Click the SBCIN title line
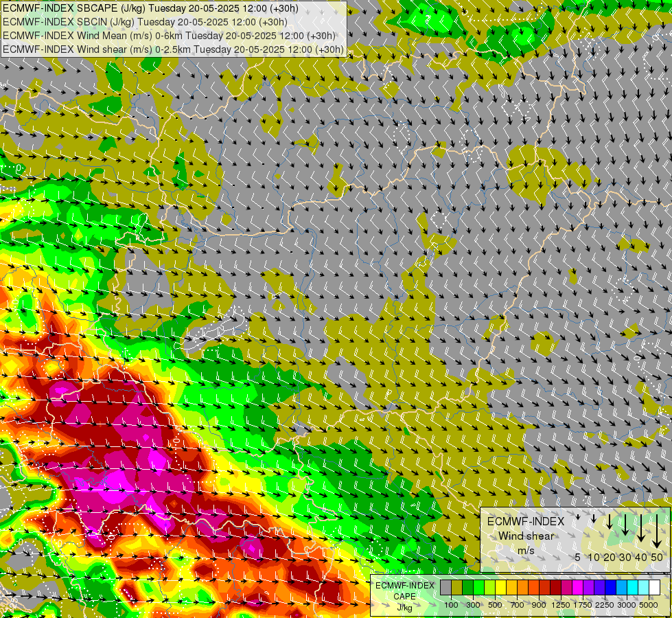Viewport: 672px width, 618px height. (145, 21)
